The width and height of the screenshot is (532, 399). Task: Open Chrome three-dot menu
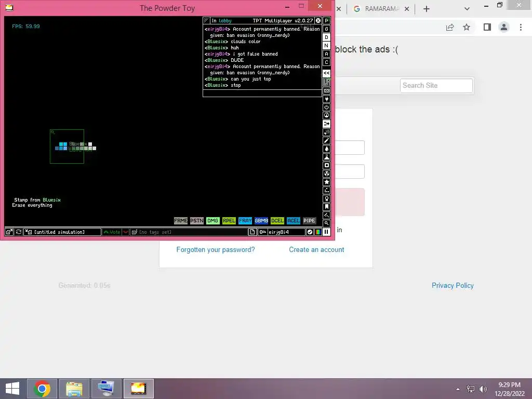pos(521,27)
